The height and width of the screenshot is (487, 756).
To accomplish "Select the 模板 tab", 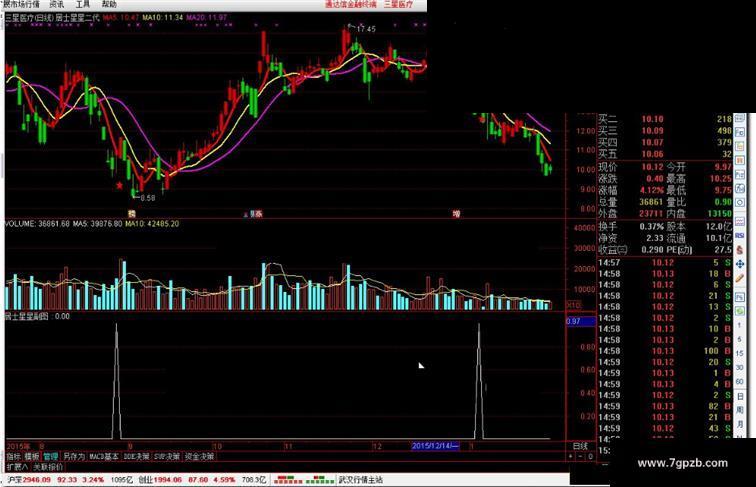I will (32, 456).
